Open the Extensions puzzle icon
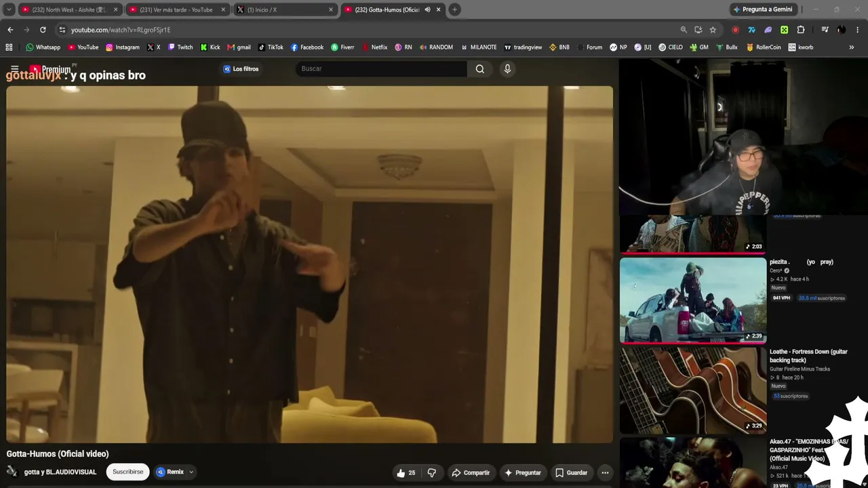Image resolution: width=868 pixels, height=488 pixels. tap(801, 30)
